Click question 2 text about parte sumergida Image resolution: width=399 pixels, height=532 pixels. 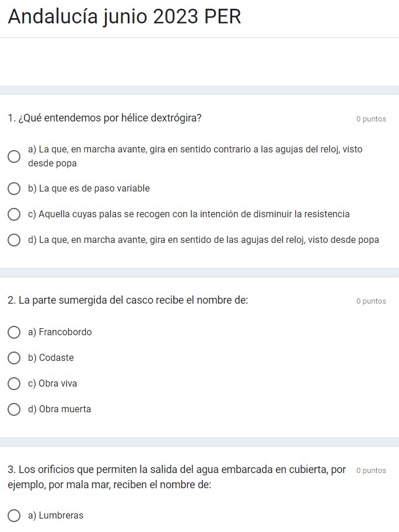[x=128, y=301]
